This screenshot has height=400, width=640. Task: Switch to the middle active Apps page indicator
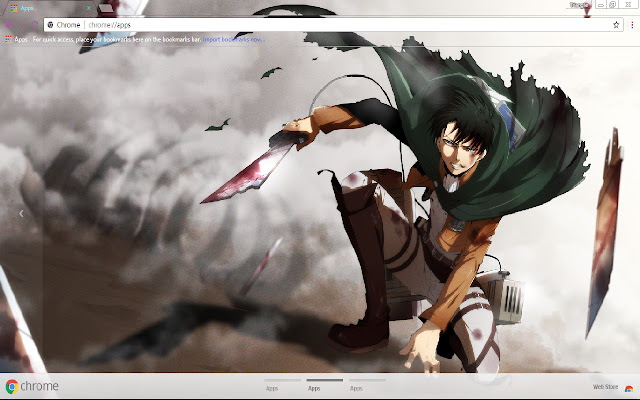click(x=324, y=385)
